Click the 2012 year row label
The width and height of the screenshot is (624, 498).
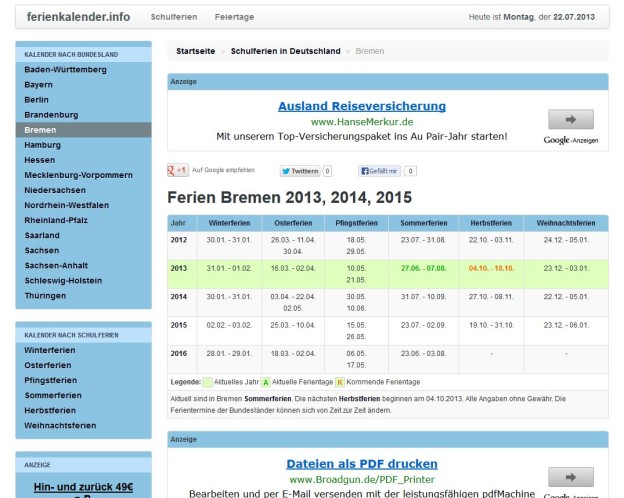[179, 240]
